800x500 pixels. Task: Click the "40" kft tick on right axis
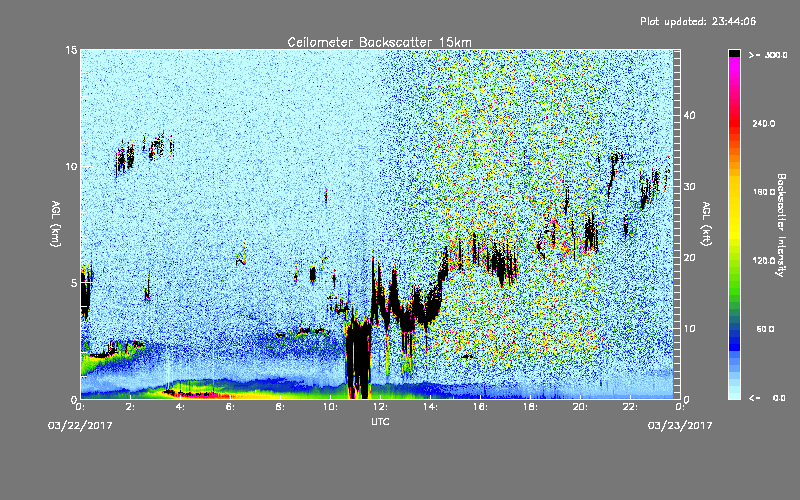coord(689,115)
